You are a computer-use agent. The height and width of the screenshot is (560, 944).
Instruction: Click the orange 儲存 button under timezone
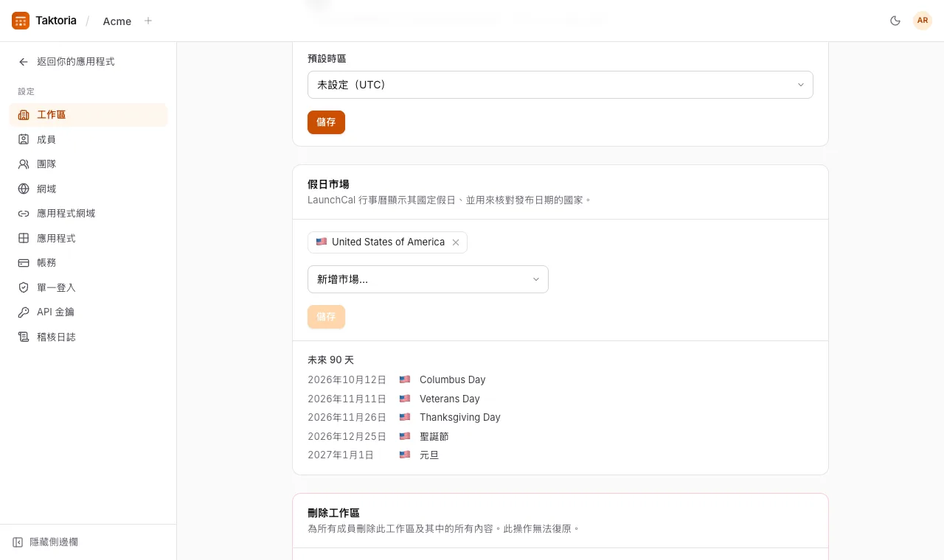tap(326, 122)
